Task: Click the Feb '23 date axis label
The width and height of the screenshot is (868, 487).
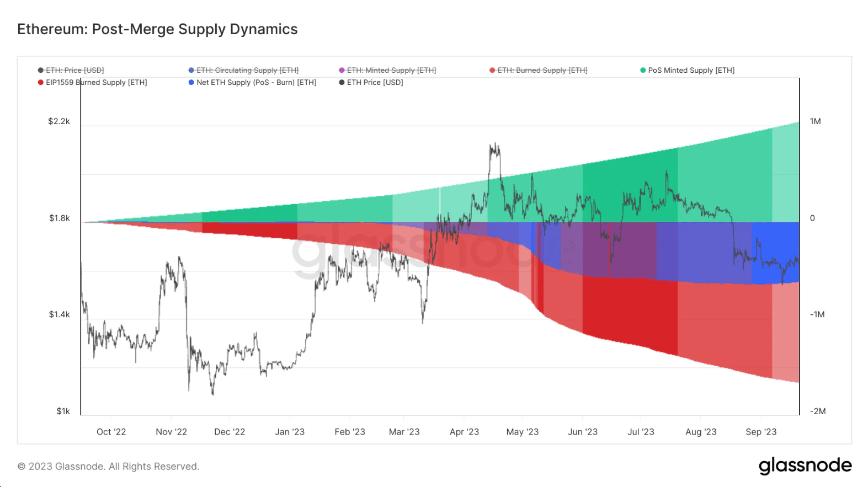Action: 350,432
